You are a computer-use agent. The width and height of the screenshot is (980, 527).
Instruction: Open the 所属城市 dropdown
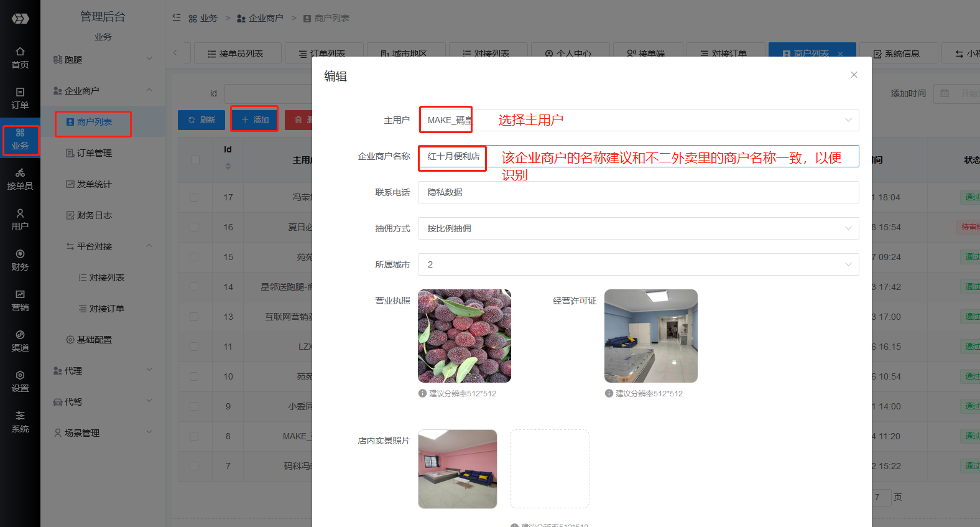pyautogui.click(x=639, y=264)
